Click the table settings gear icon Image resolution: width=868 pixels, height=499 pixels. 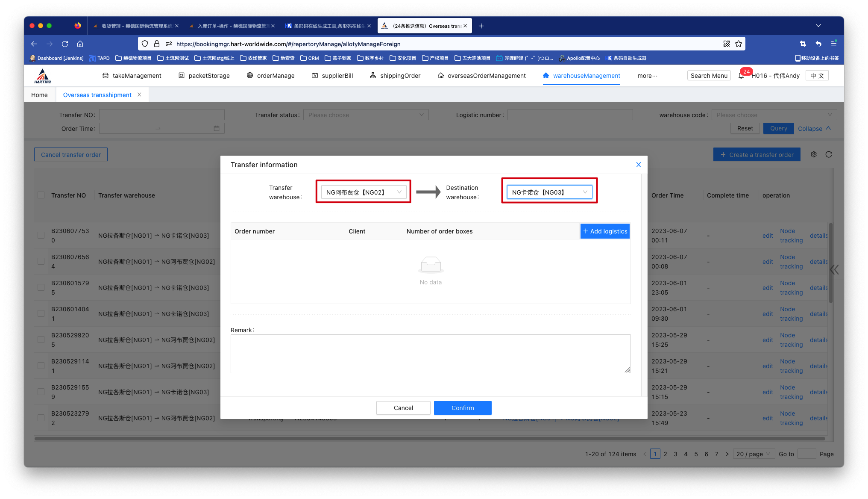coord(814,154)
